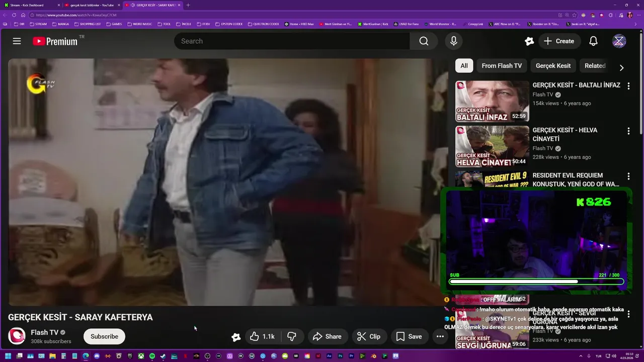Click the browser address bar URL
The height and width of the screenshot is (362, 644).
[75, 15]
